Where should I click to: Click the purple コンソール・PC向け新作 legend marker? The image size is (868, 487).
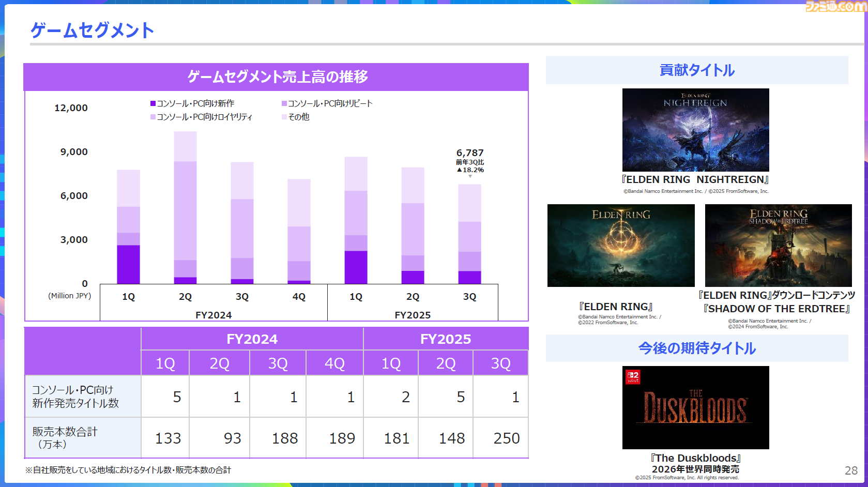pyautogui.click(x=152, y=103)
